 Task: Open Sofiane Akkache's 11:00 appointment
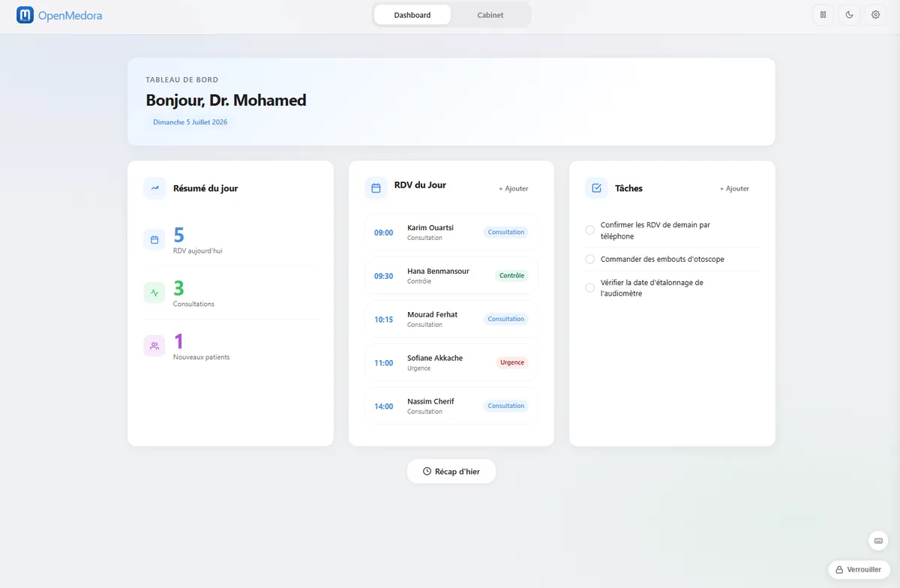(451, 363)
